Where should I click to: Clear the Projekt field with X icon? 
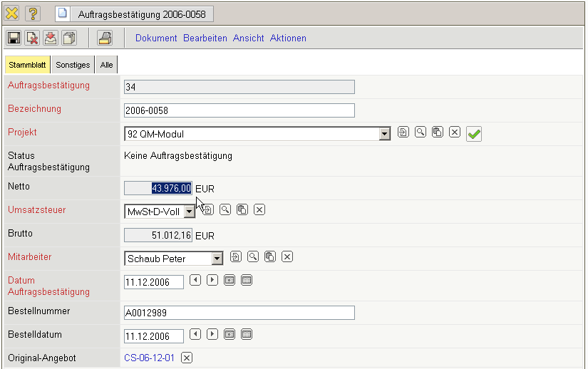click(x=455, y=132)
